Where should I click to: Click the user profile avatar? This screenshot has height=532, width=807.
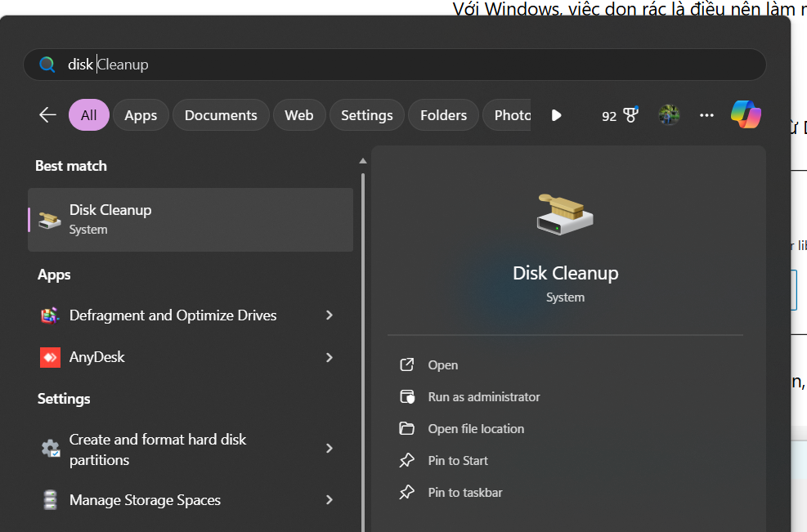(669, 115)
